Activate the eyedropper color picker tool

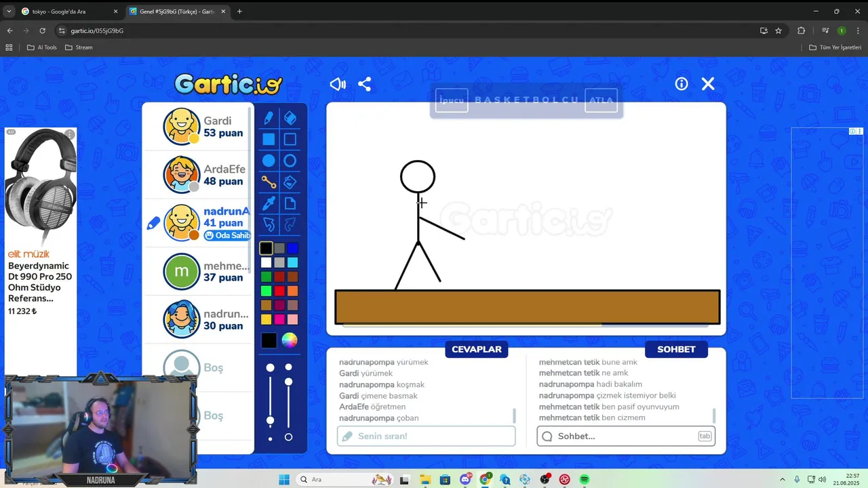(269, 203)
